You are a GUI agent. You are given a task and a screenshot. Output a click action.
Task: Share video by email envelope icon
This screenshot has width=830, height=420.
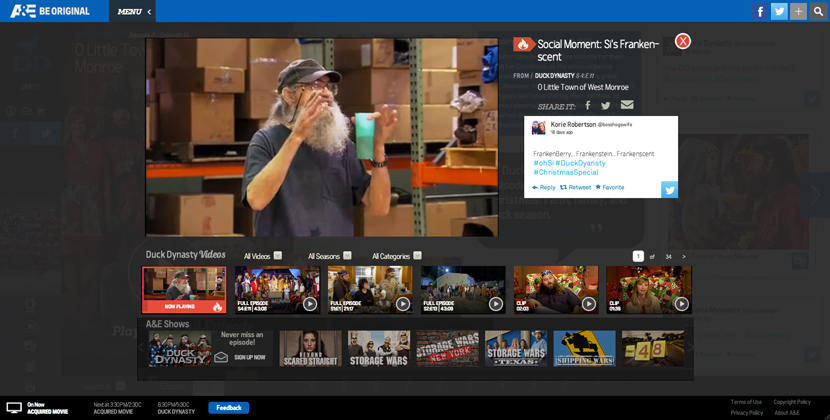coord(627,105)
